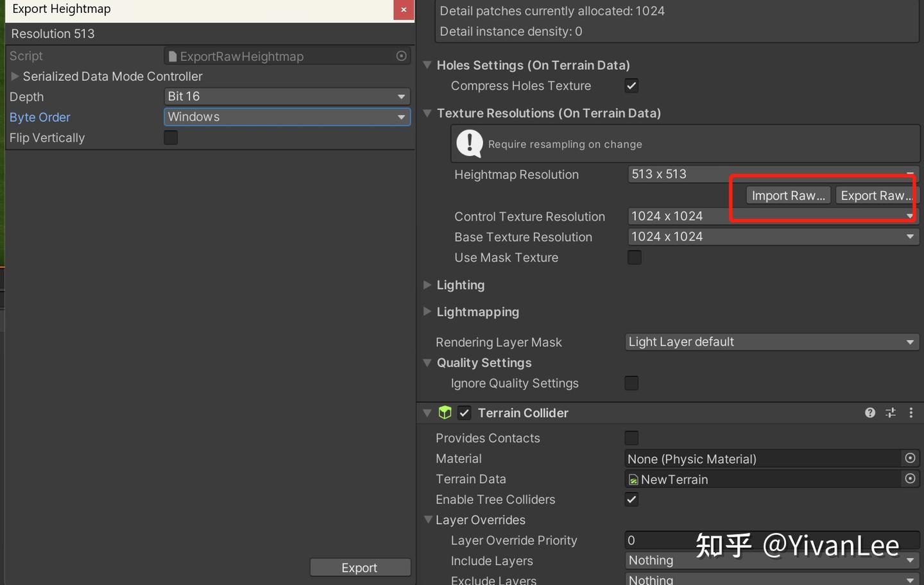Open Terrain Collider help documentation
The width and height of the screenshot is (924, 585).
coord(869,412)
